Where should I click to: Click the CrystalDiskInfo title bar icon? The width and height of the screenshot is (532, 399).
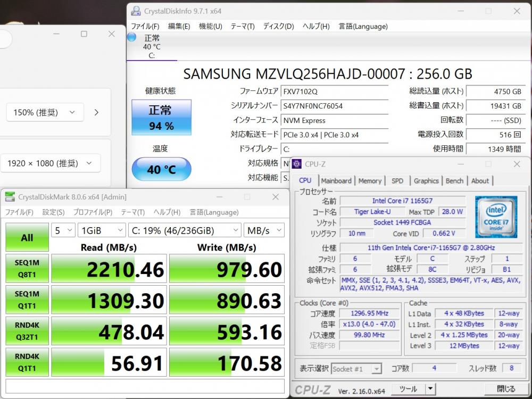click(136, 11)
